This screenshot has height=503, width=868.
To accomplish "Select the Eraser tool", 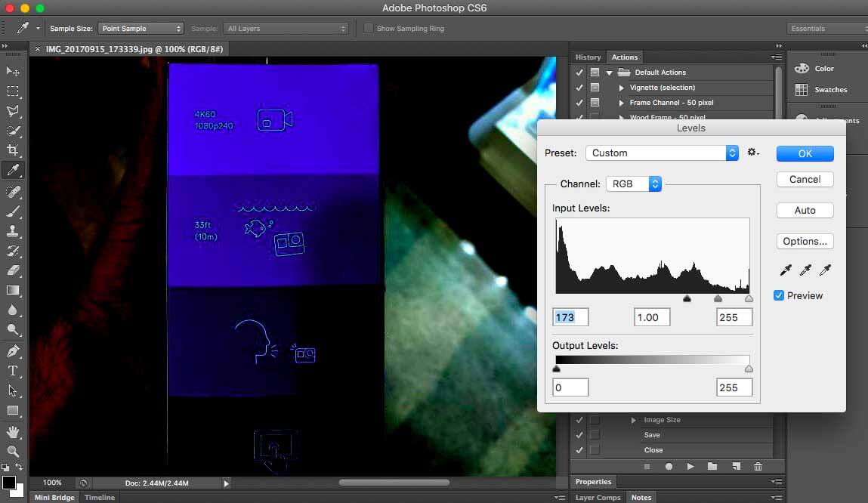I will coord(13,270).
